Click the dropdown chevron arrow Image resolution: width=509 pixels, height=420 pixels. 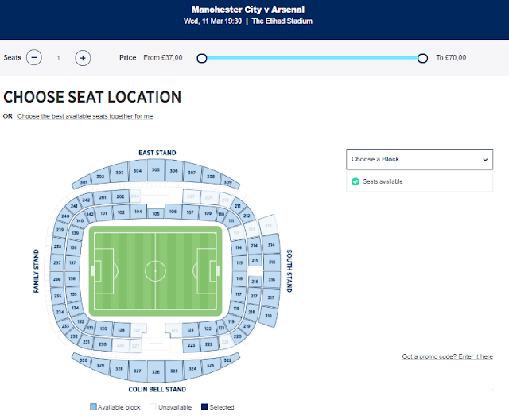pos(485,159)
